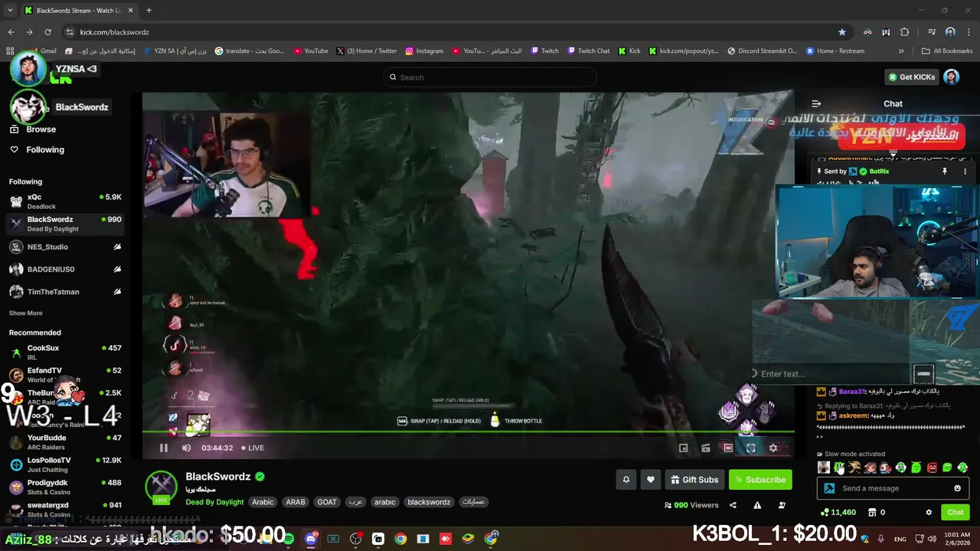
Task: Expand hidden bookmarks chevron
Action: coord(901,51)
